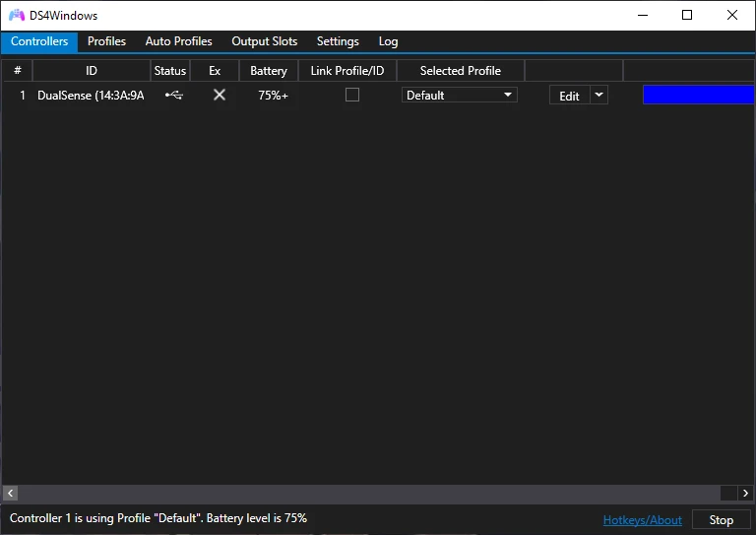Go to the Output Slots tab
756x535 pixels.
tap(264, 41)
